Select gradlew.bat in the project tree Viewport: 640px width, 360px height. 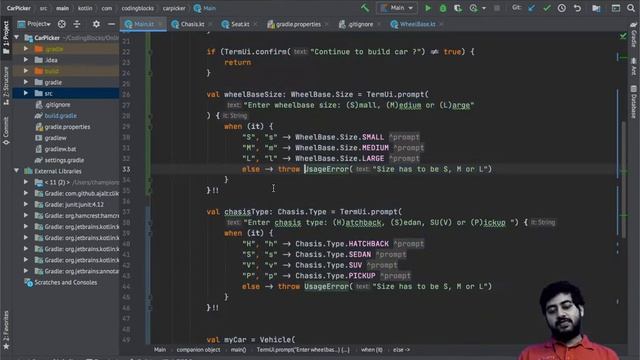click(x=60, y=149)
